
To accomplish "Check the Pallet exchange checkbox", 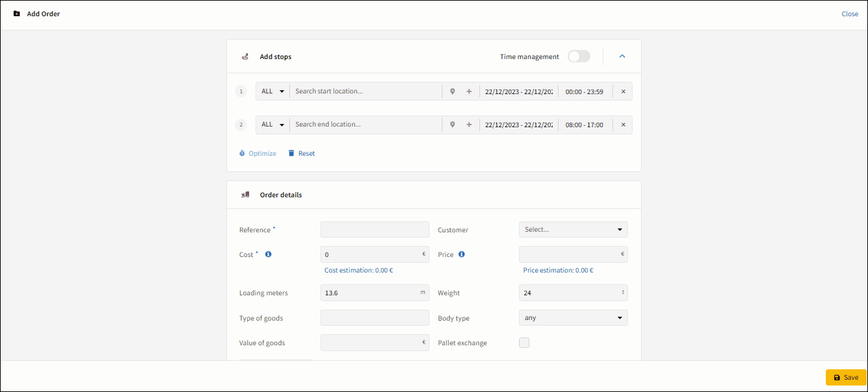I will point(524,343).
